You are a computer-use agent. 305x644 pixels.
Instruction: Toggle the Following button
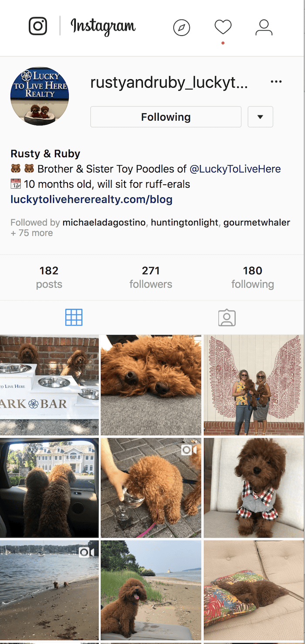[166, 117]
